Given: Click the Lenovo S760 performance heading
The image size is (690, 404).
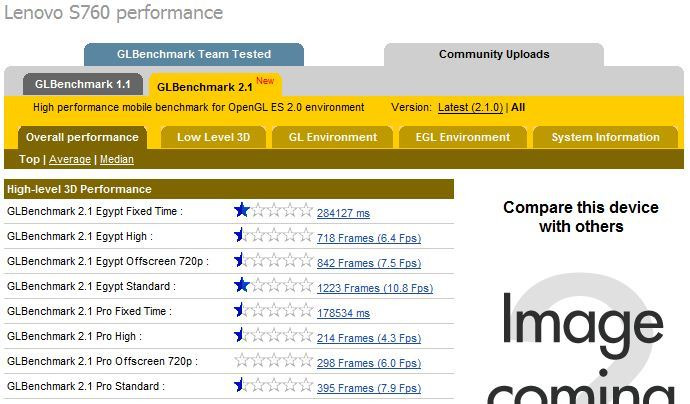Looking at the screenshot, I should click(114, 12).
